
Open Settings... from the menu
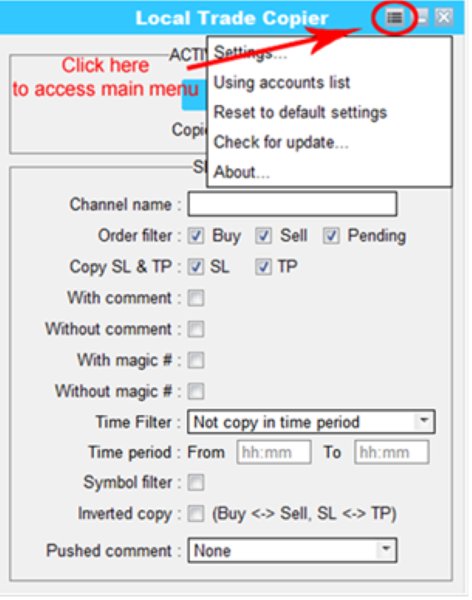tap(250, 52)
